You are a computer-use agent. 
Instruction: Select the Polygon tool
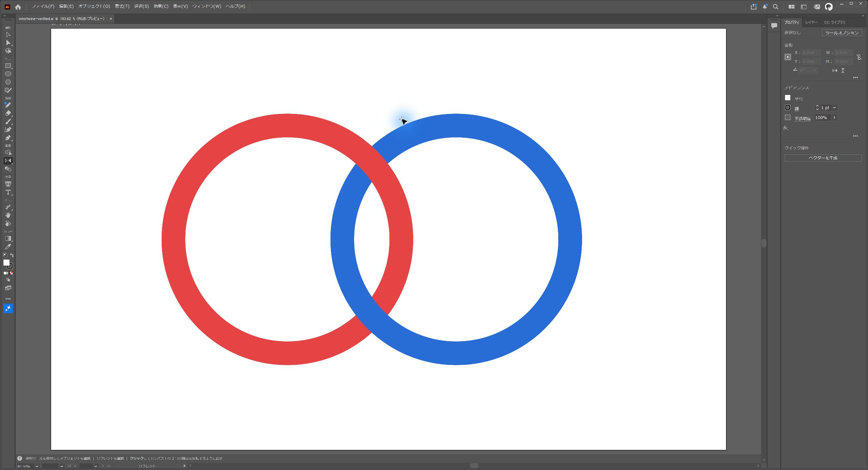(8, 82)
